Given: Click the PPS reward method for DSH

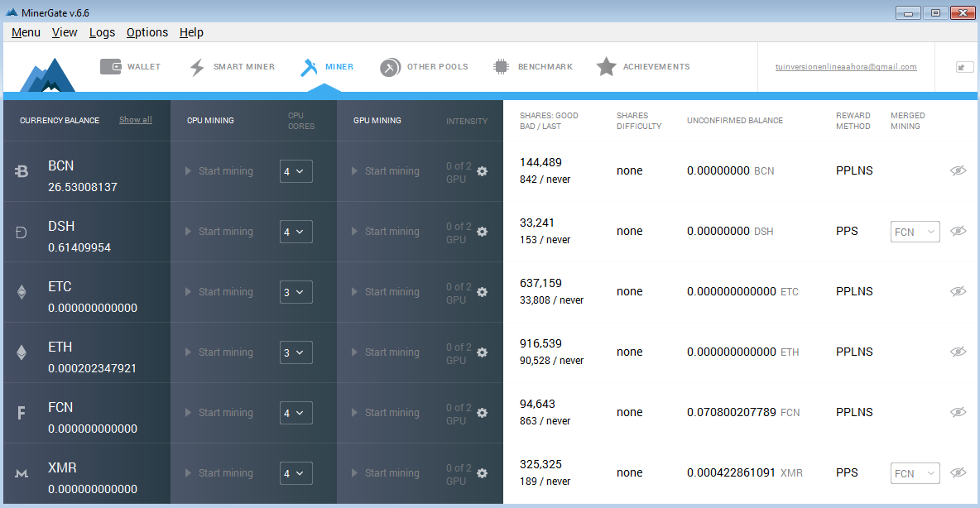Looking at the screenshot, I should (847, 231).
